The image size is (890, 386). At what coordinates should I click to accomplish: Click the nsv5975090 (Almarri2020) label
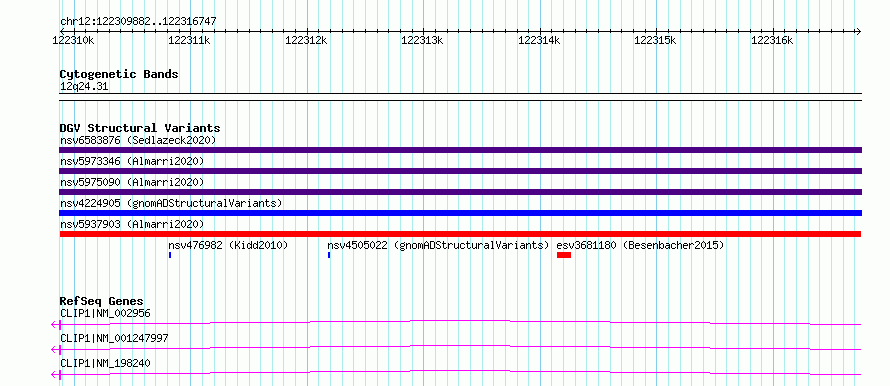[132, 182]
